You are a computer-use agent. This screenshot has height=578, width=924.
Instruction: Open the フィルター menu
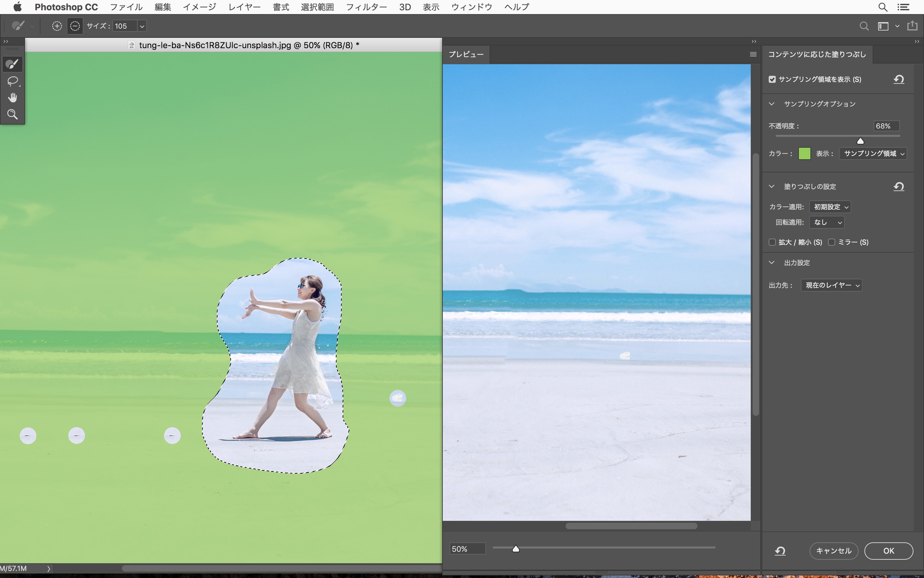pos(366,7)
